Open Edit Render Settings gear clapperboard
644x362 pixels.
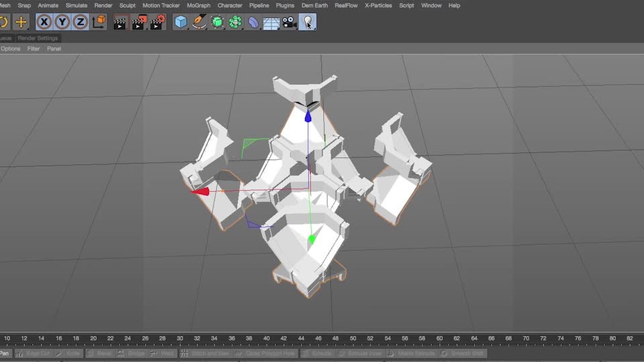point(158,22)
